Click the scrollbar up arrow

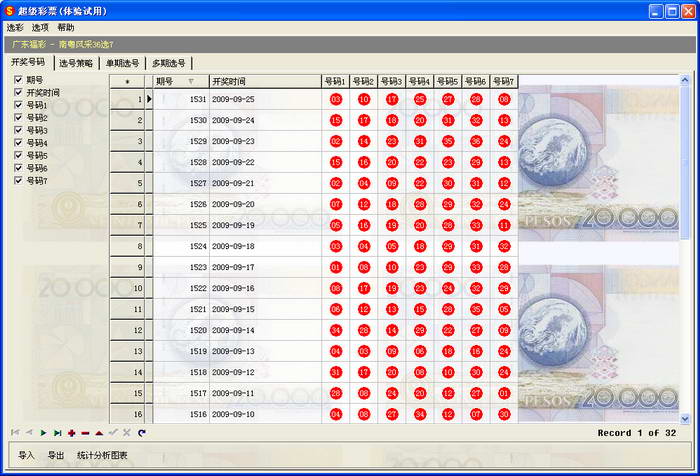[x=685, y=80]
